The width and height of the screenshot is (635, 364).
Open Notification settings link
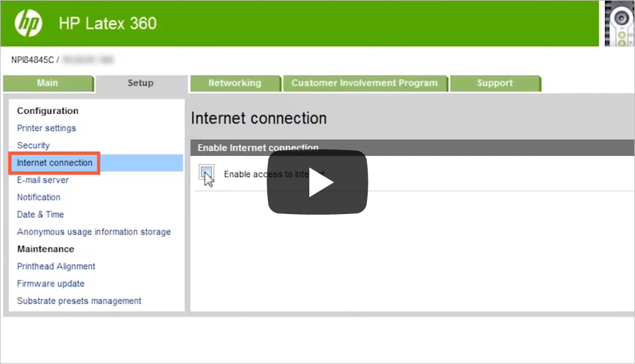tap(39, 197)
